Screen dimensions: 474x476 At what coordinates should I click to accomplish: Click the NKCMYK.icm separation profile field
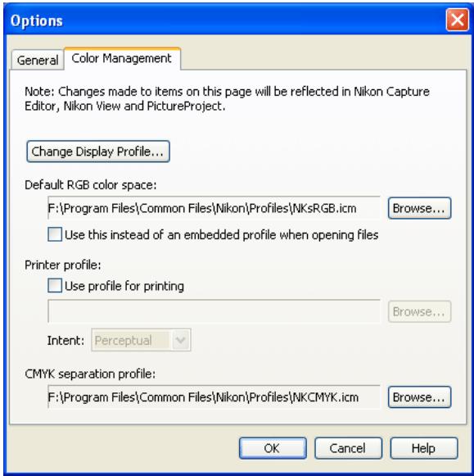[x=214, y=397]
